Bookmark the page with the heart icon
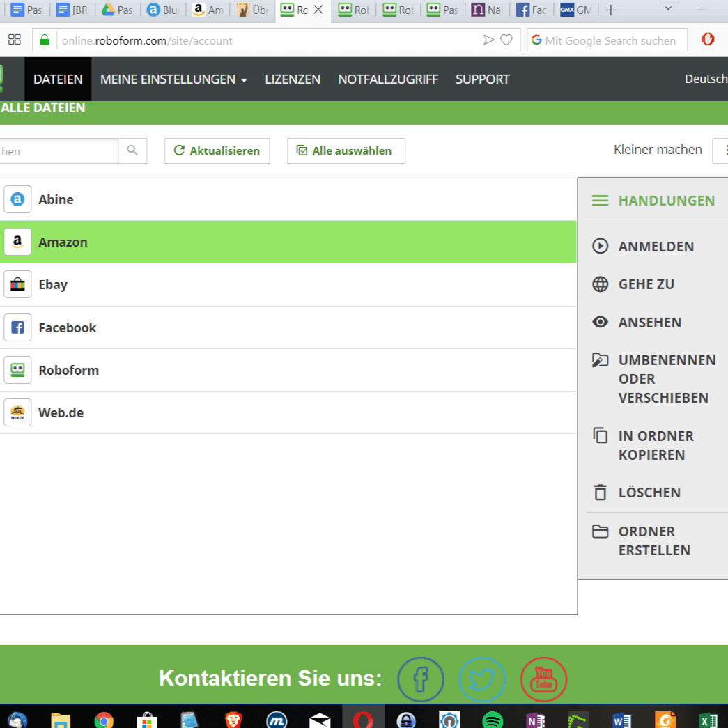Screen dimensions: 728x728 click(506, 40)
